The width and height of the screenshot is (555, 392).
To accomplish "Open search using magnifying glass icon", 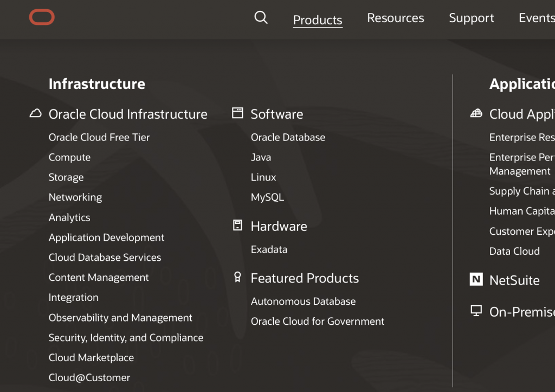I will click(x=261, y=18).
